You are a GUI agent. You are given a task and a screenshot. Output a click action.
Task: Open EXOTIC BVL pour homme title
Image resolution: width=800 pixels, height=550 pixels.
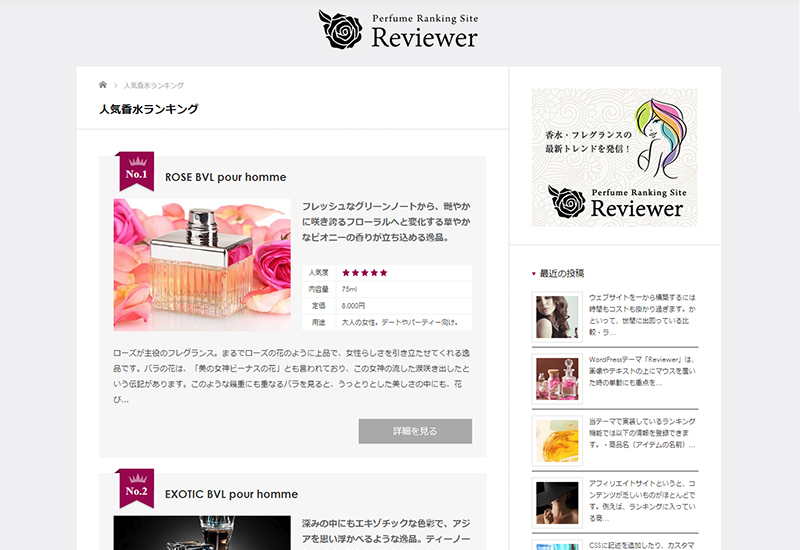(231, 494)
